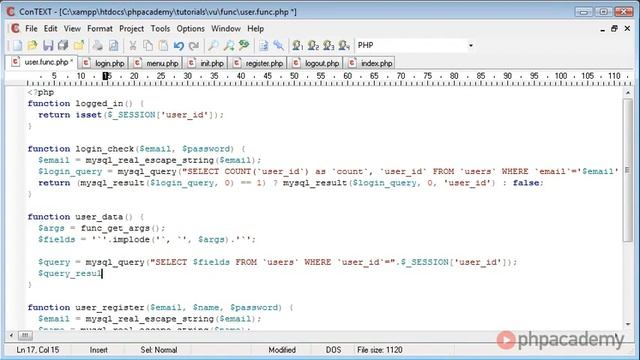Open the Format menu
640x360 pixels.
[100, 29]
